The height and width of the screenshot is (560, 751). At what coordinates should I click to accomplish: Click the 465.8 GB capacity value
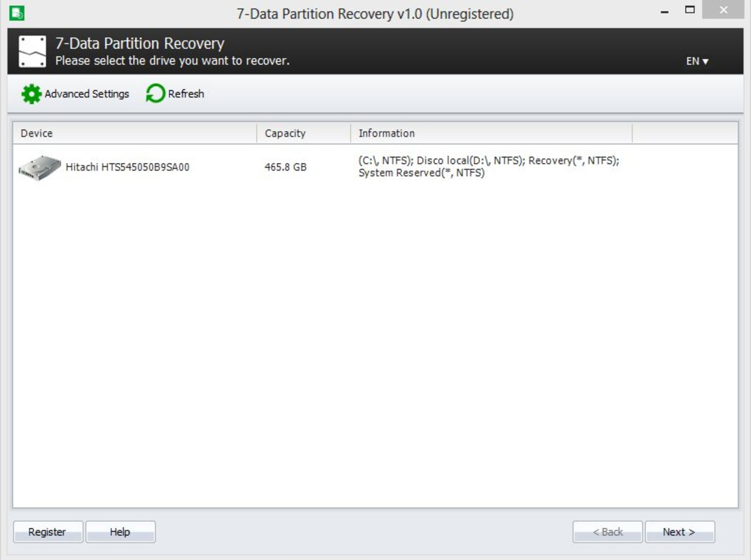[x=285, y=167]
